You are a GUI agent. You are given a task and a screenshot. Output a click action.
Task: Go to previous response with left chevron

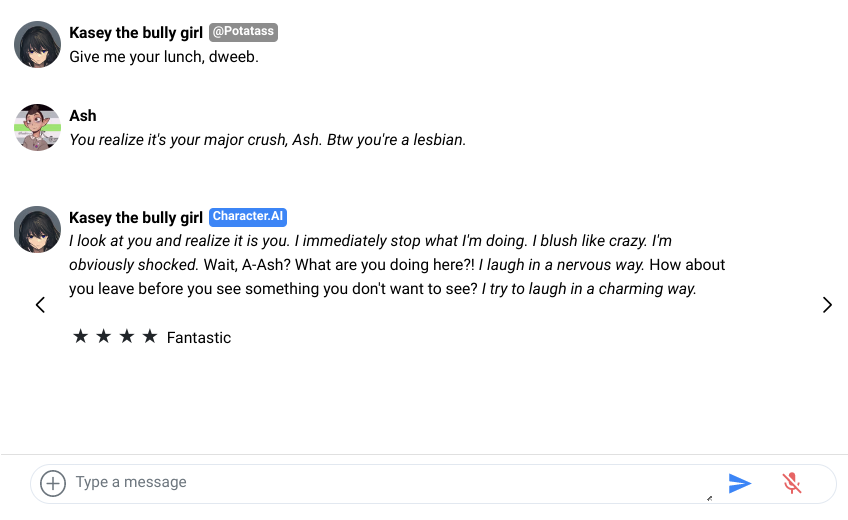[40, 305]
